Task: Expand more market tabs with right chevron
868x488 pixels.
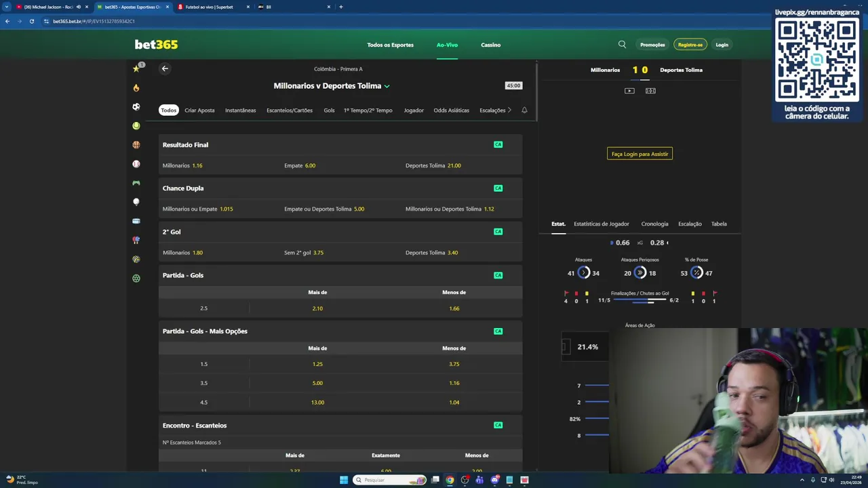Action: coord(509,110)
